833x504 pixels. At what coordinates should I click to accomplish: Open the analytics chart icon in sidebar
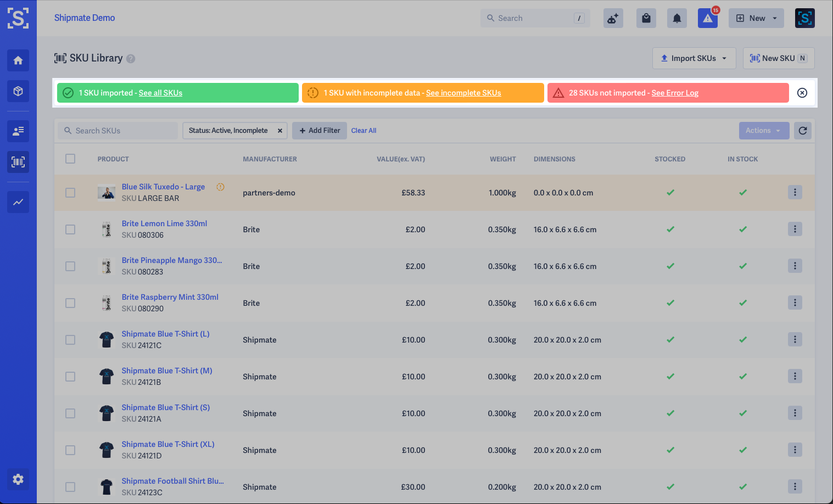point(18,202)
